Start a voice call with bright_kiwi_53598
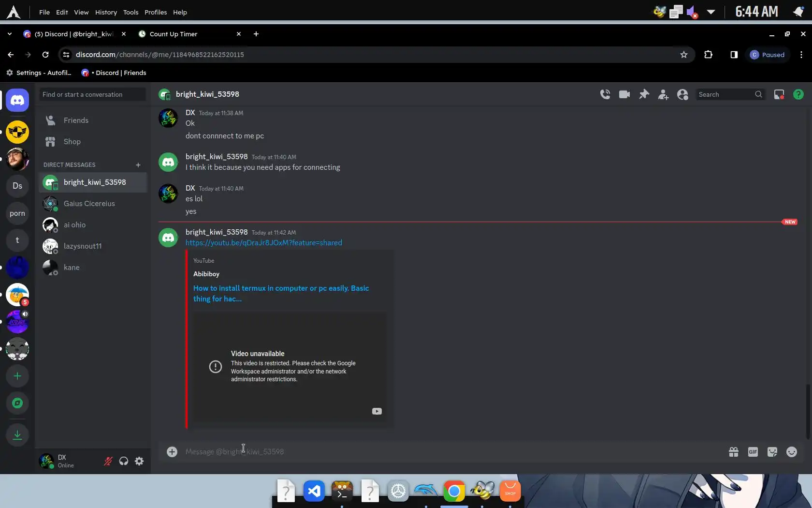Screen dimensions: 812x508 pyautogui.click(x=605, y=94)
